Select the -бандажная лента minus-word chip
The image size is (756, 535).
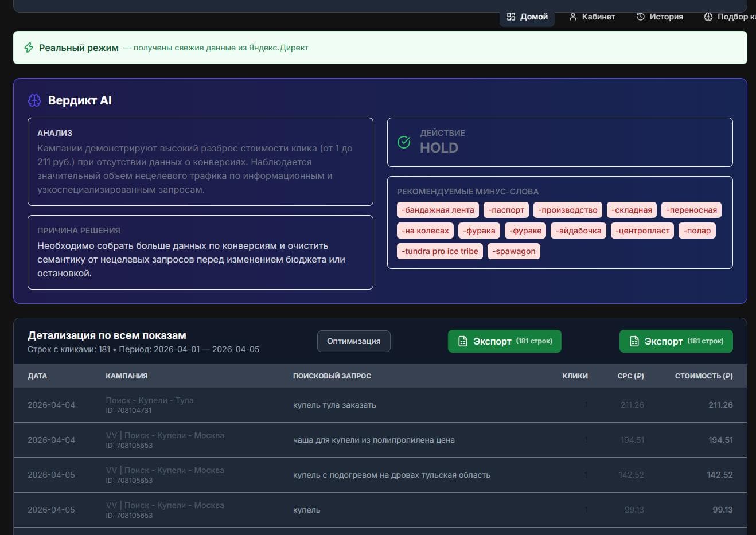click(438, 210)
